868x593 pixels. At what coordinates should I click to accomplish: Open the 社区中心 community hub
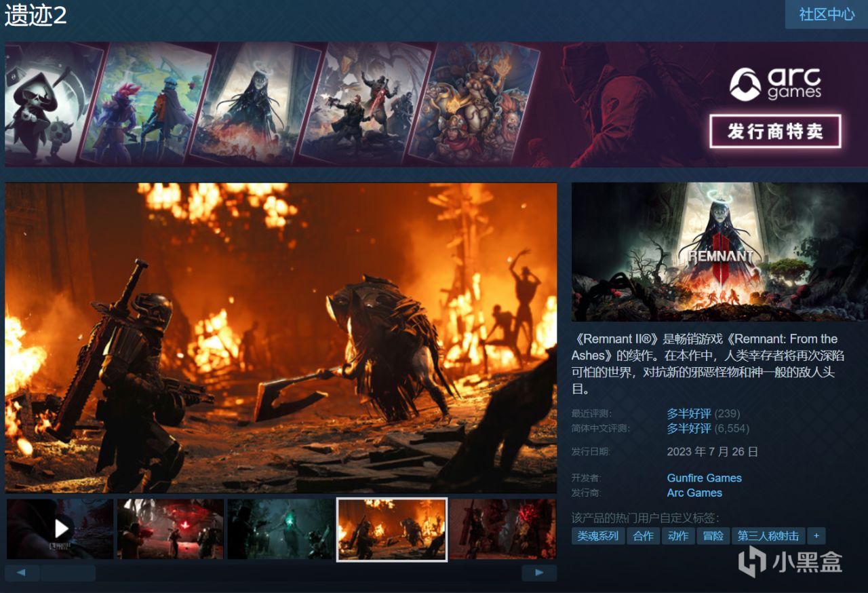tap(827, 14)
